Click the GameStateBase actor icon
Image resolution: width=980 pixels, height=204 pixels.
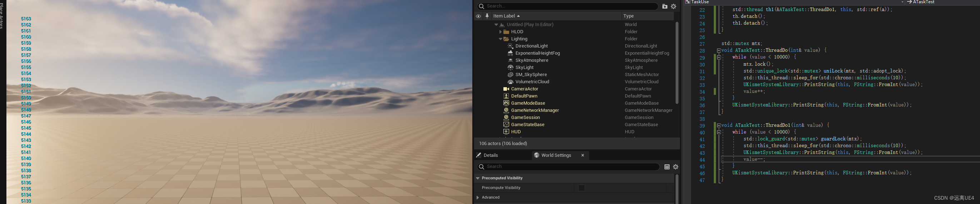pos(506,124)
